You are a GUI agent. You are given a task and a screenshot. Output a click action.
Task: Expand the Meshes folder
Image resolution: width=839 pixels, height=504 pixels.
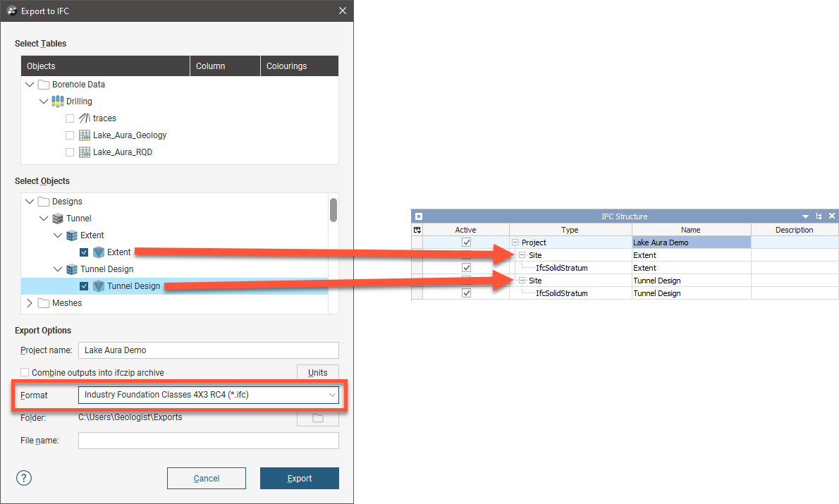click(30, 303)
